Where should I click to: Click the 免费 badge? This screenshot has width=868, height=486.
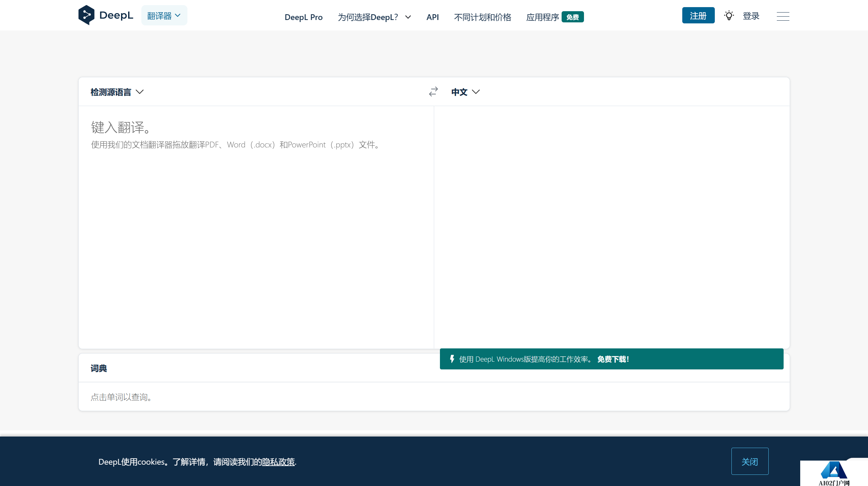(x=572, y=17)
